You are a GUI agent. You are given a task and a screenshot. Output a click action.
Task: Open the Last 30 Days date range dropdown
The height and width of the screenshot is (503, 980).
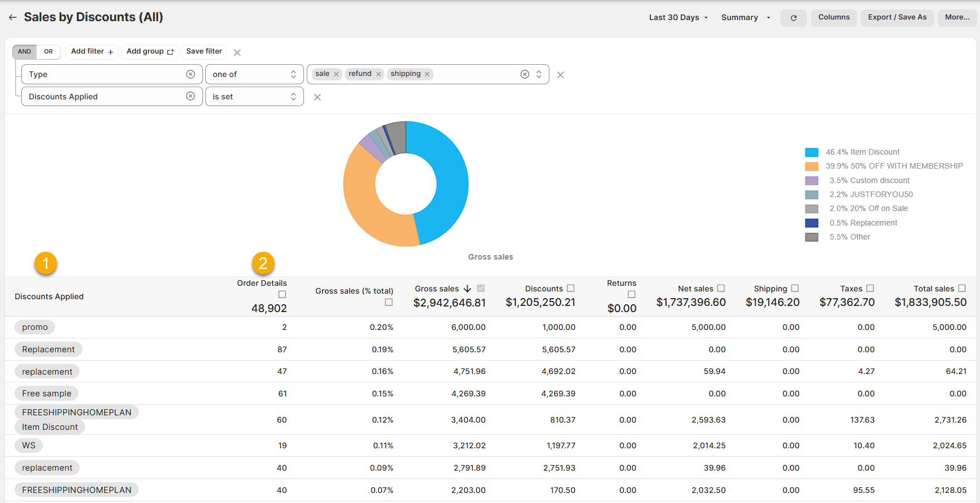(x=678, y=18)
